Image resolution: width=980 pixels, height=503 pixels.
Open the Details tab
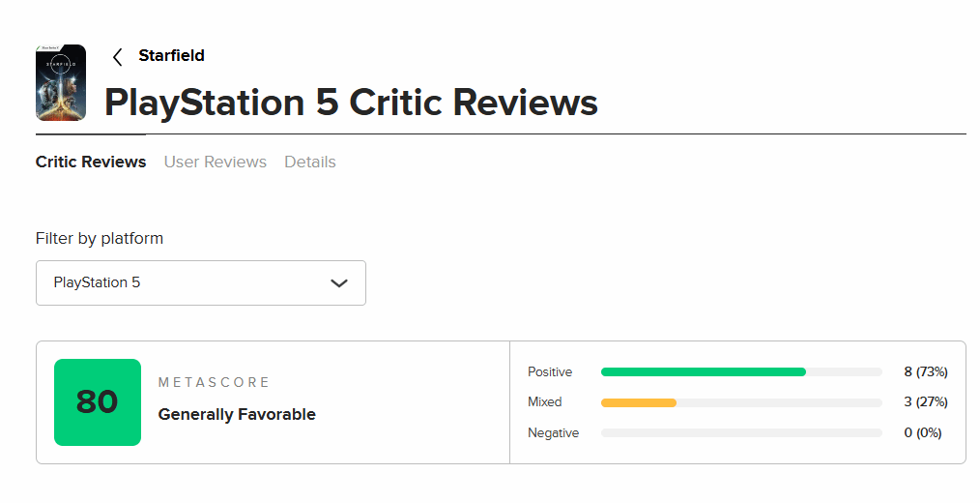coord(310,162)
